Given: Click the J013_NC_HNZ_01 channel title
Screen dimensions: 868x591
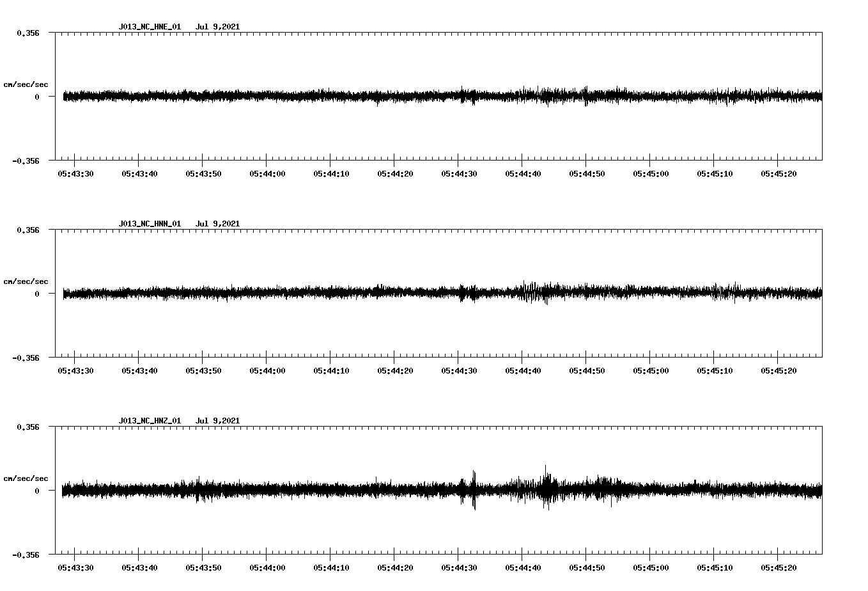Looking at the screenshot, I should (150, 421).
